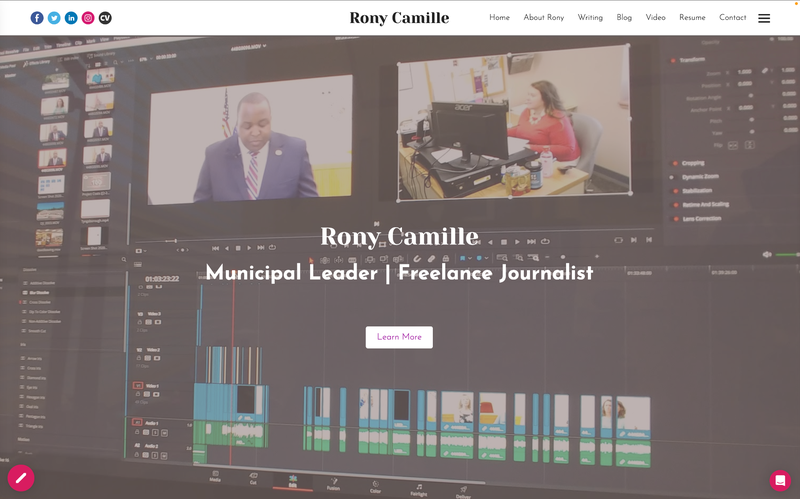Open the hamburger menu icon

[x=764, y=18]
